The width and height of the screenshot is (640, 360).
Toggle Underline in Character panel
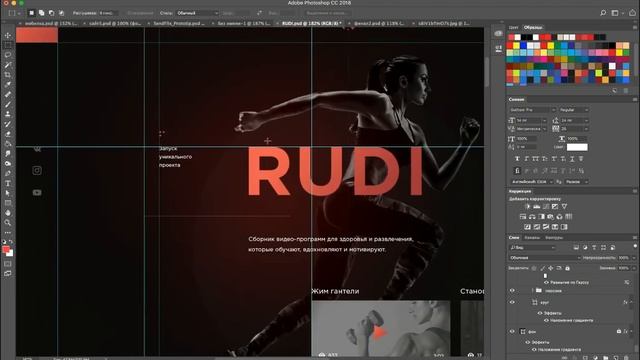[x=572, y=159]
